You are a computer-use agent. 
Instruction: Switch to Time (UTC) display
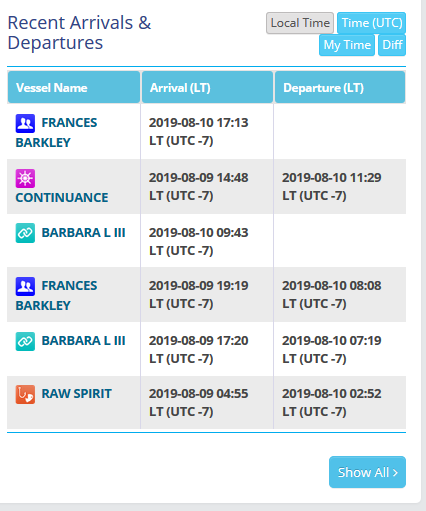pyautogui.click(x=371, y=23)
